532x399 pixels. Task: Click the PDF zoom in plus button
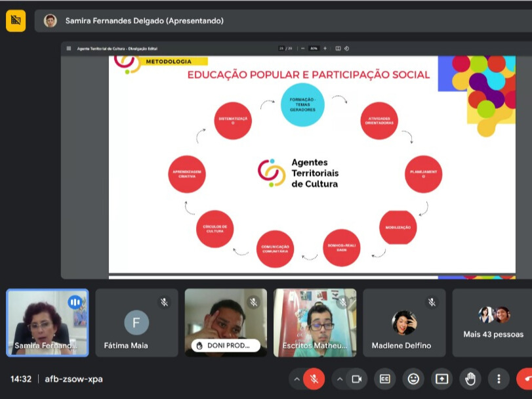pos(325,49)
